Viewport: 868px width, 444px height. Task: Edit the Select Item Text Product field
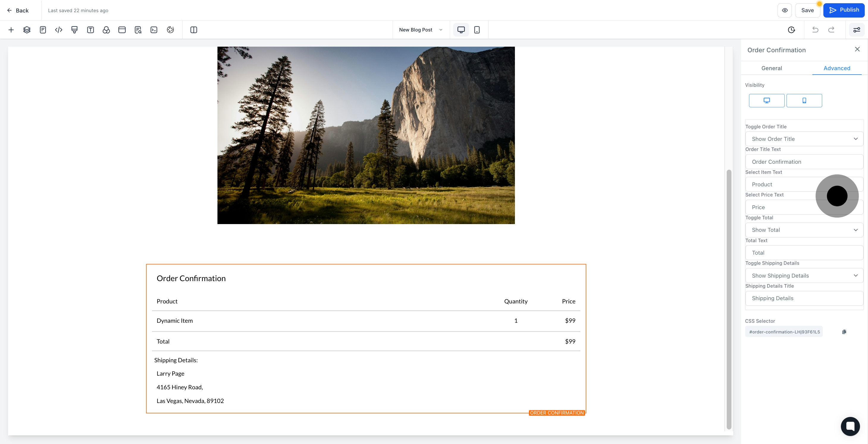[804, 185]
